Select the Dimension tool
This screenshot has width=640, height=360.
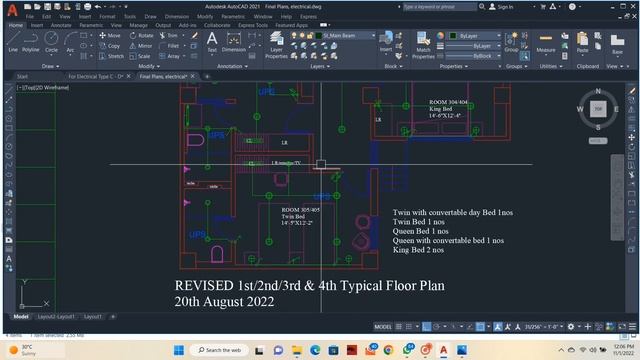pos(233,42)
